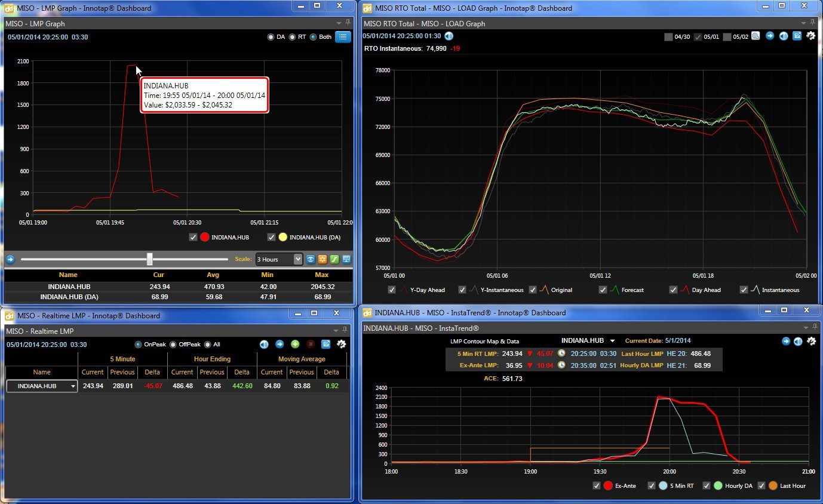Open the Scale 3 Hours dropdown
This screenshot has width=823, height=504.
click(x=279, y=259)
